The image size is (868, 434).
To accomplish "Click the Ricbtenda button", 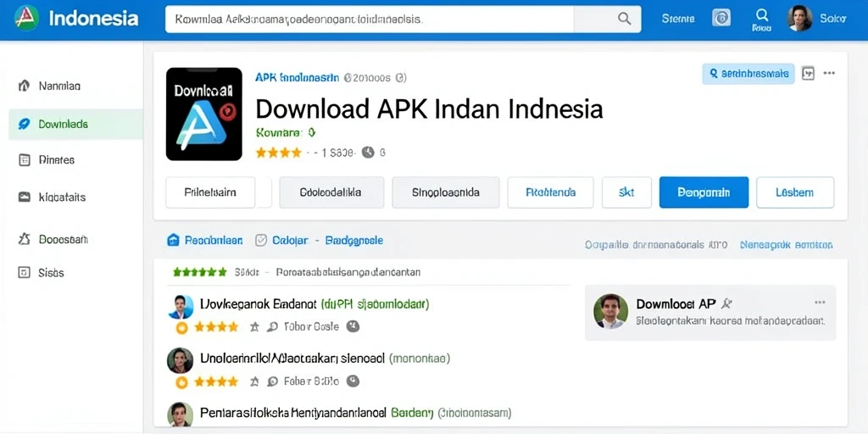I will pos(550,192).
